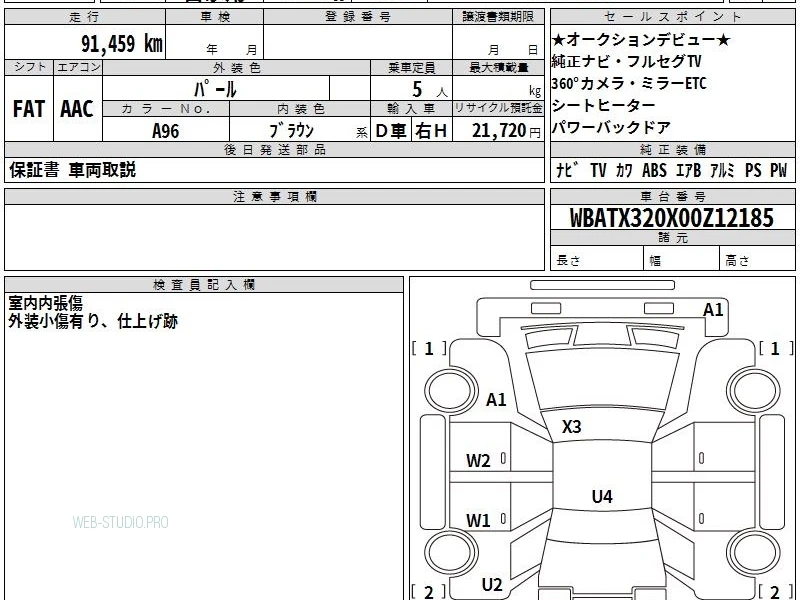Click the 登録番号 column header
This screenshot has width=800, height=600.
(x=358, y=17)
